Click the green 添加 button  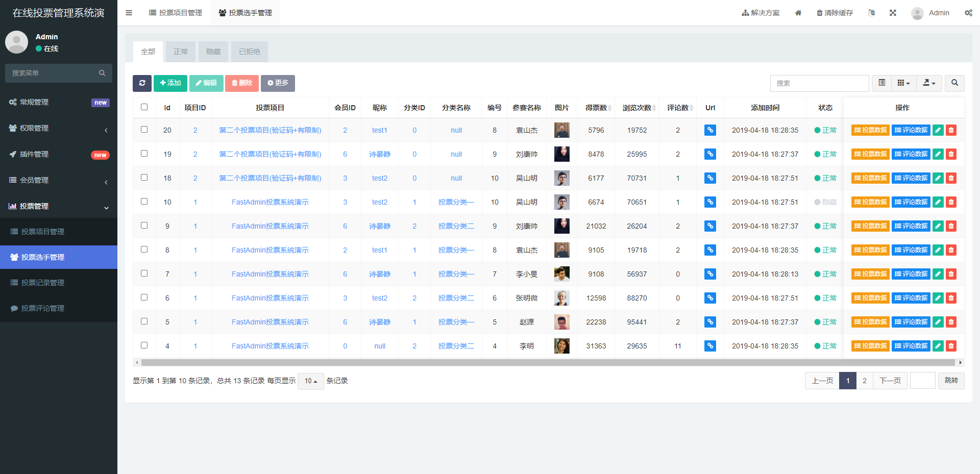[x=170, y=83]
